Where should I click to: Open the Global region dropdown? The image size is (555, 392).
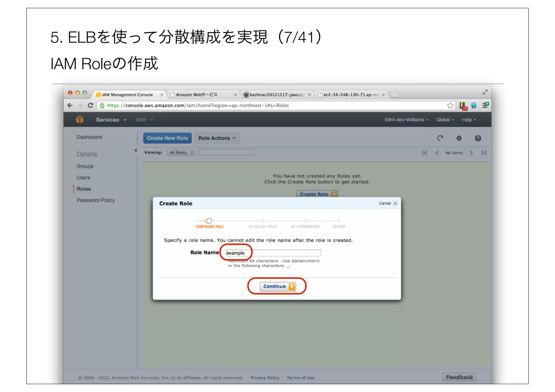pos(445,120)
